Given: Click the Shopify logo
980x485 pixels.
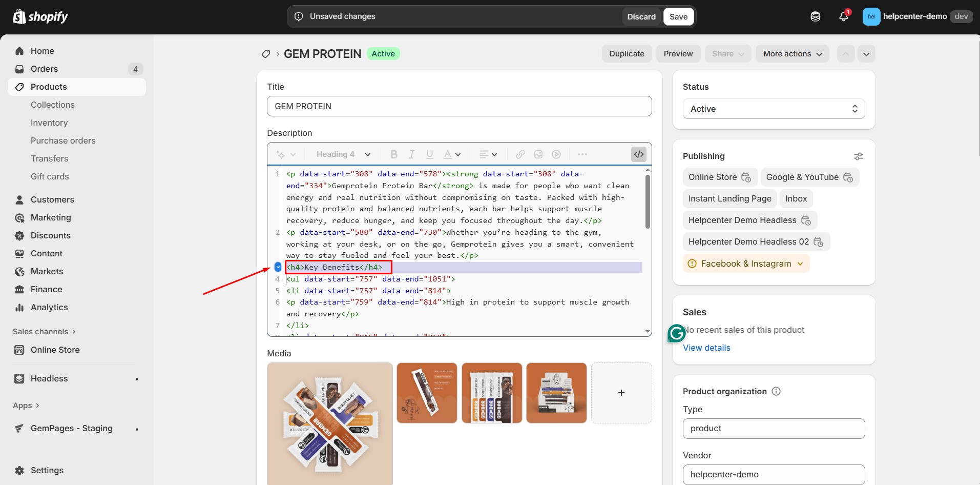Looking at the screenshot, I should click(40, 16).
